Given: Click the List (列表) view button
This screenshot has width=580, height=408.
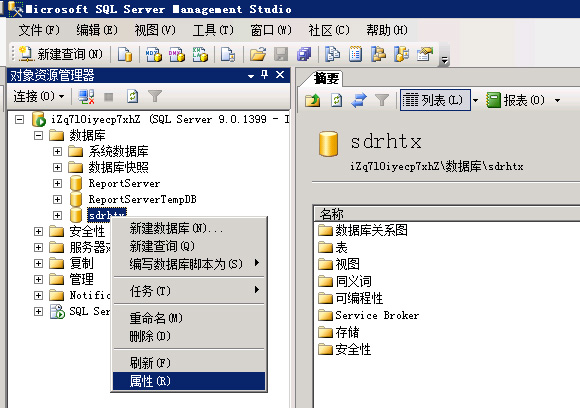Looking at the screenshot, I should pyautogui.click(x=435, y=100).
